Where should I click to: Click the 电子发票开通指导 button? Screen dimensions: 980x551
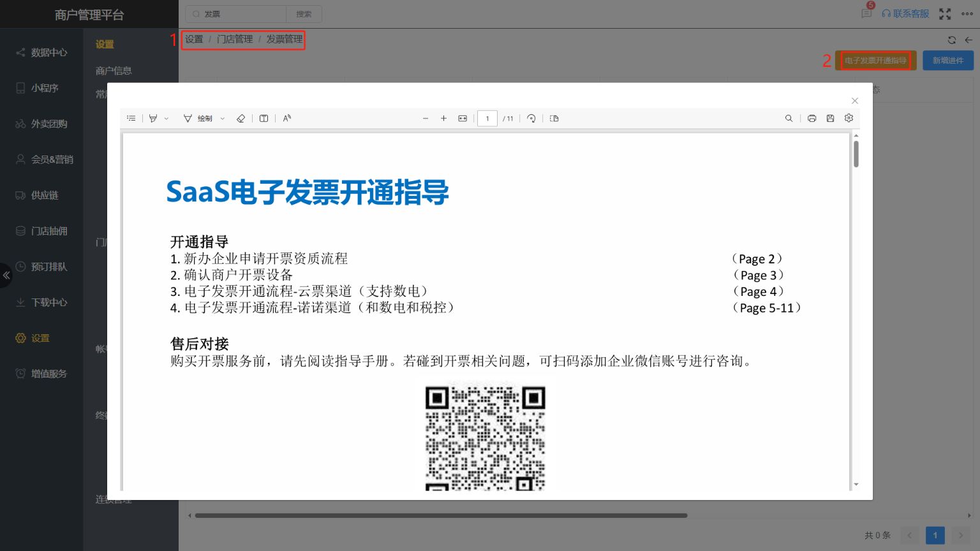point(875,61)
